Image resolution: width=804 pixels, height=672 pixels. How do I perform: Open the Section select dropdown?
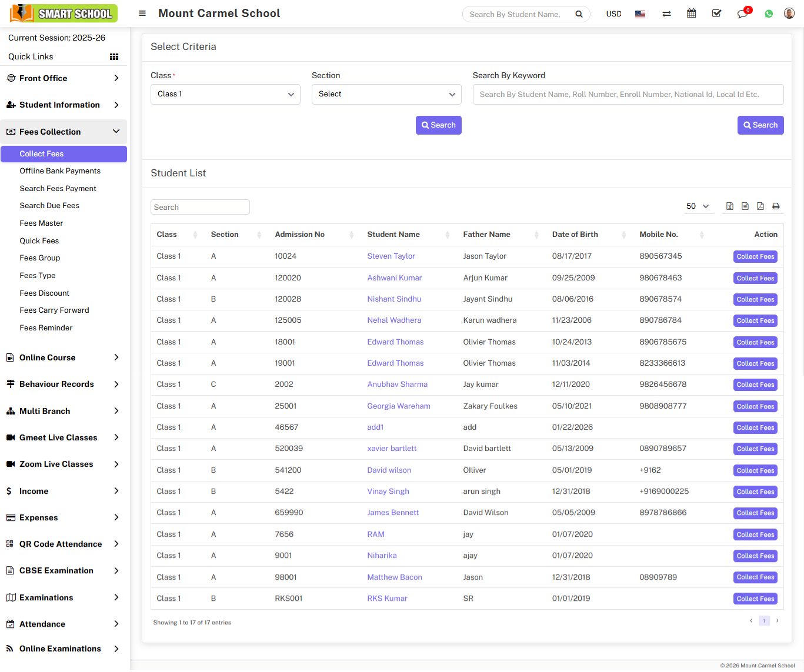pyautogui.click(x=386, y=94)
